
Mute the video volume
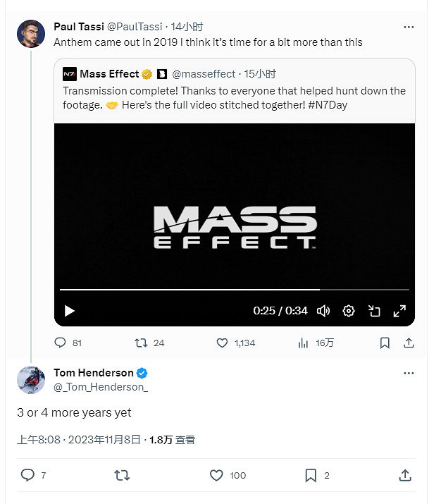point(323,311)
